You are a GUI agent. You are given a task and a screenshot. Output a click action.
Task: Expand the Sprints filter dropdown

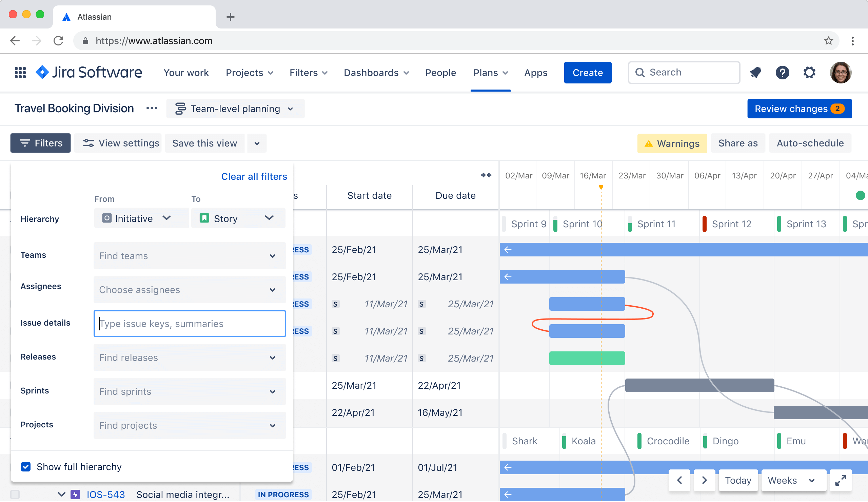click(272, 391)
